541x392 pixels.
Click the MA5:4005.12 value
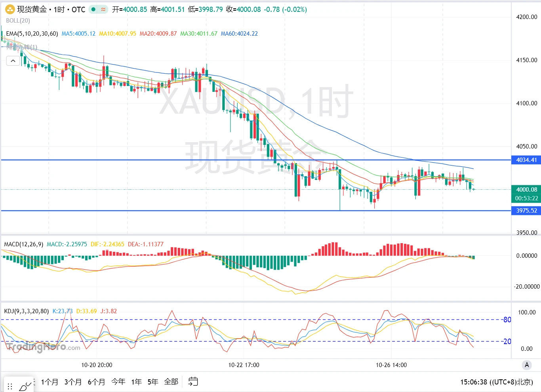pos(78,34)
